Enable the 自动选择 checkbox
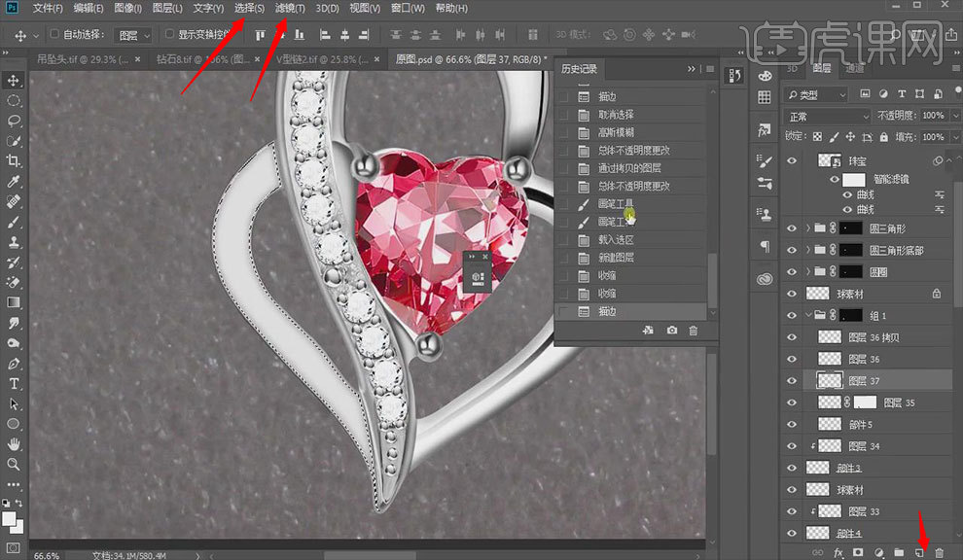 click(54, 35)
